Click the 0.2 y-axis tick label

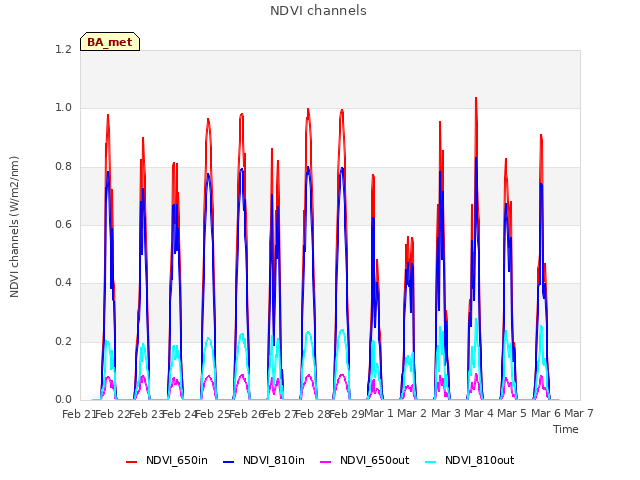63,341
